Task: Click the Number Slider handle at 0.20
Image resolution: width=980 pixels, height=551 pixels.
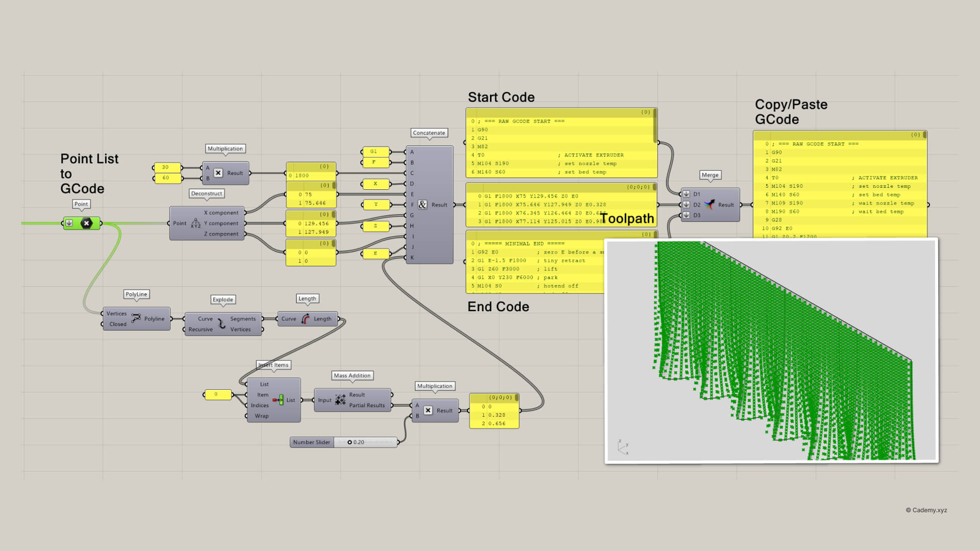Action: point(350,442)
